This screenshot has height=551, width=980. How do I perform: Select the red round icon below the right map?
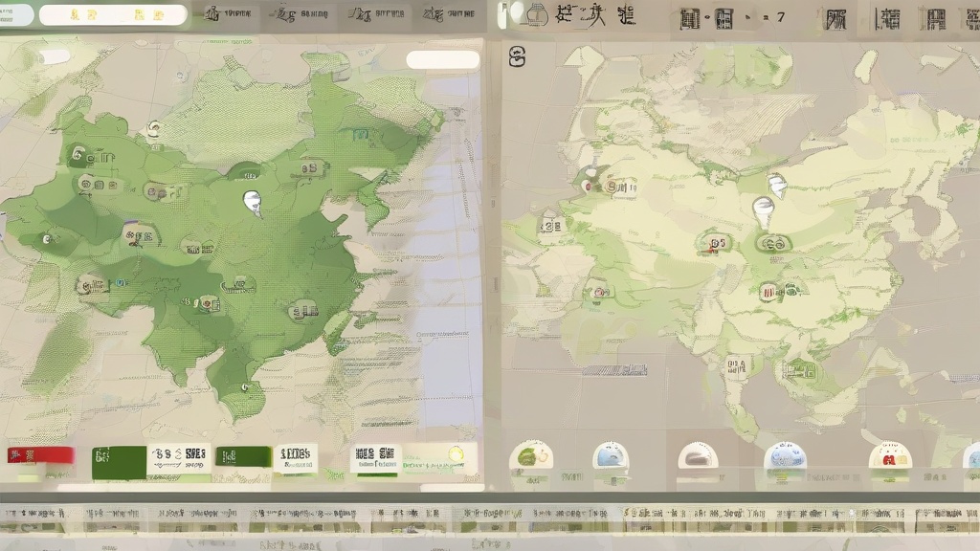pos(889,456)
